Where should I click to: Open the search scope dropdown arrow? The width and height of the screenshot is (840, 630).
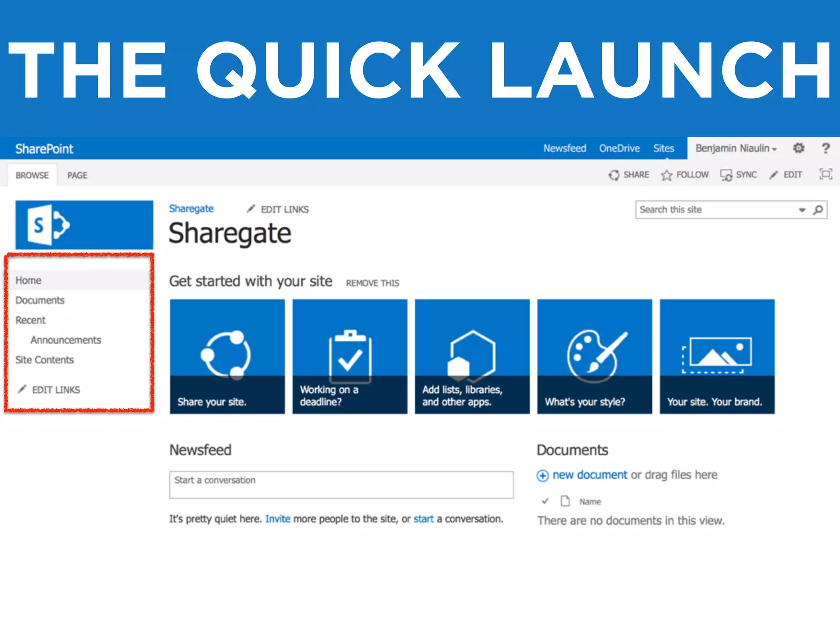(802, 210)
